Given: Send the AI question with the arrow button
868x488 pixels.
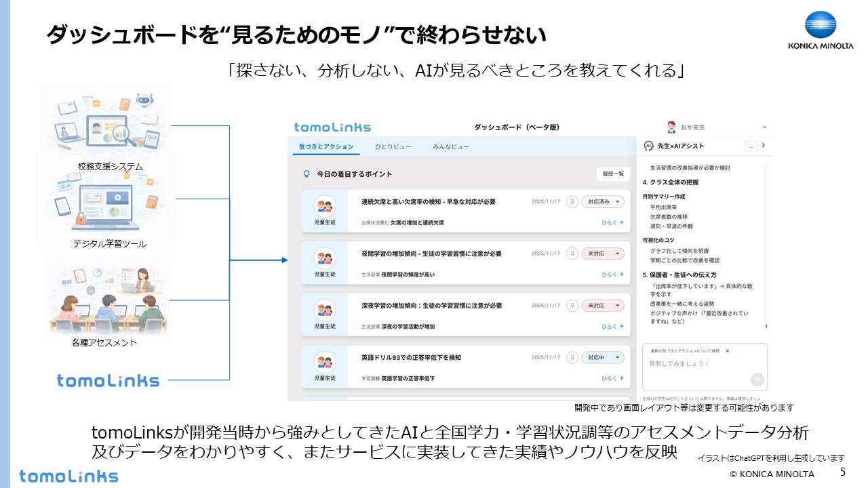Looking at the screenshot, I should click(757, 380).
